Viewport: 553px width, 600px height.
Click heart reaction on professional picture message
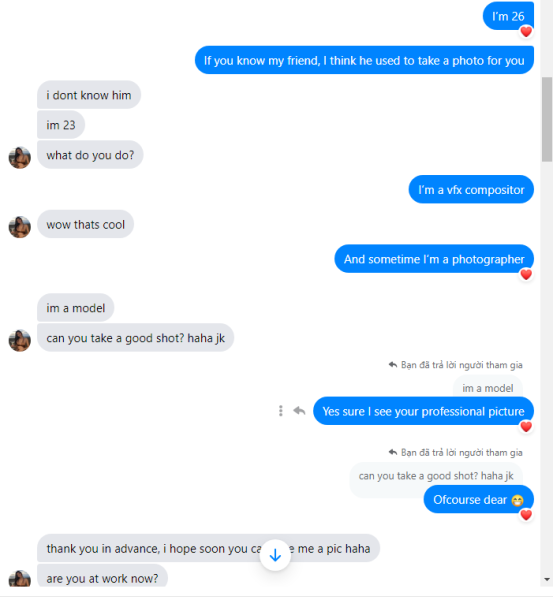526,426
